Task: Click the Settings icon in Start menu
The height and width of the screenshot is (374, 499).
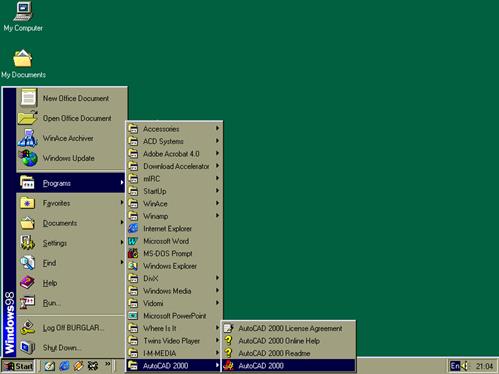Action: [x=27, y=243]
